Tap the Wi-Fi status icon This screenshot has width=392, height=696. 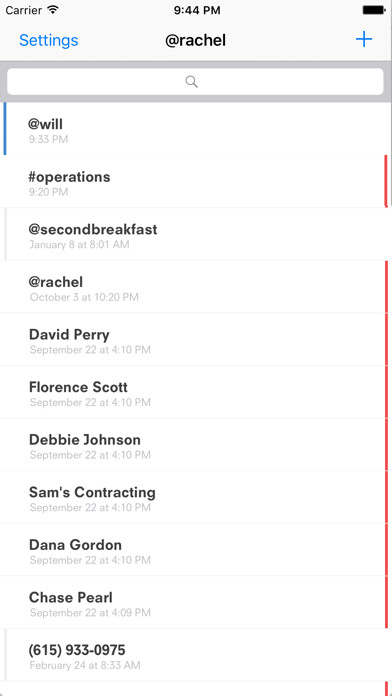pyautogui.click(x=53, y=10)
